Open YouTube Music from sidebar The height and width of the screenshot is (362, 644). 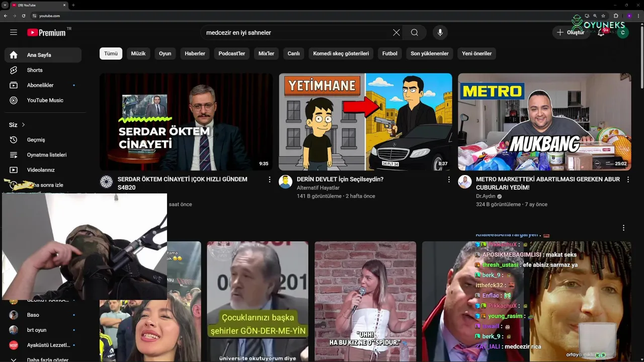click(x=43, y=100)
